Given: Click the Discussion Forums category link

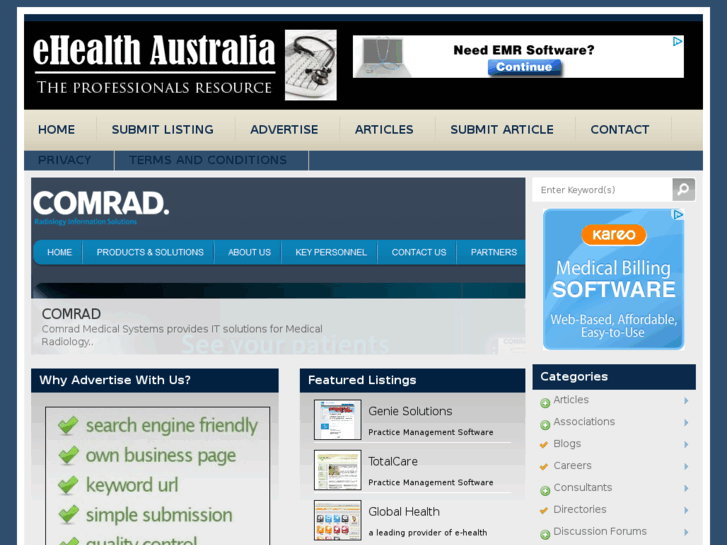Looking at the screenshot, I should click(600, 531).
